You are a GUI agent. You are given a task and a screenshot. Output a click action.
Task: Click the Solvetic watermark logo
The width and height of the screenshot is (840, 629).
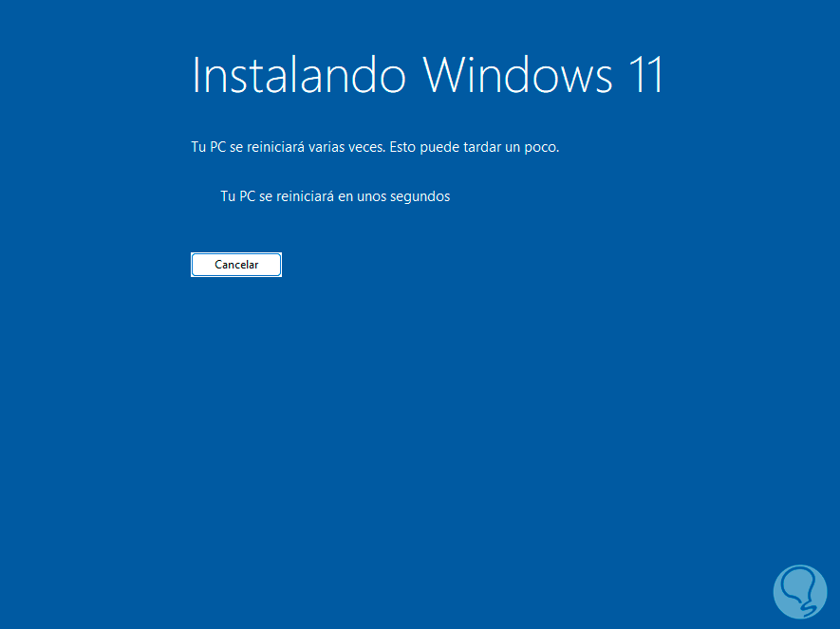(x=800, y=592)
